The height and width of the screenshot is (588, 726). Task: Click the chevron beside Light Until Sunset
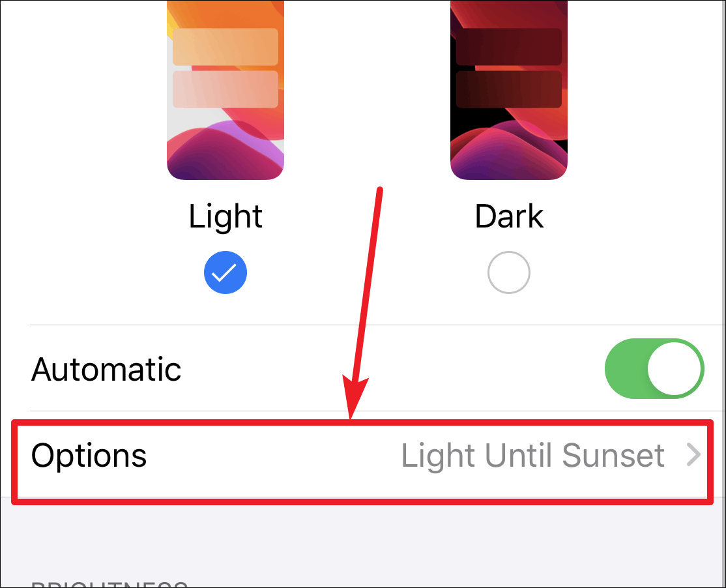pos(693,454)
